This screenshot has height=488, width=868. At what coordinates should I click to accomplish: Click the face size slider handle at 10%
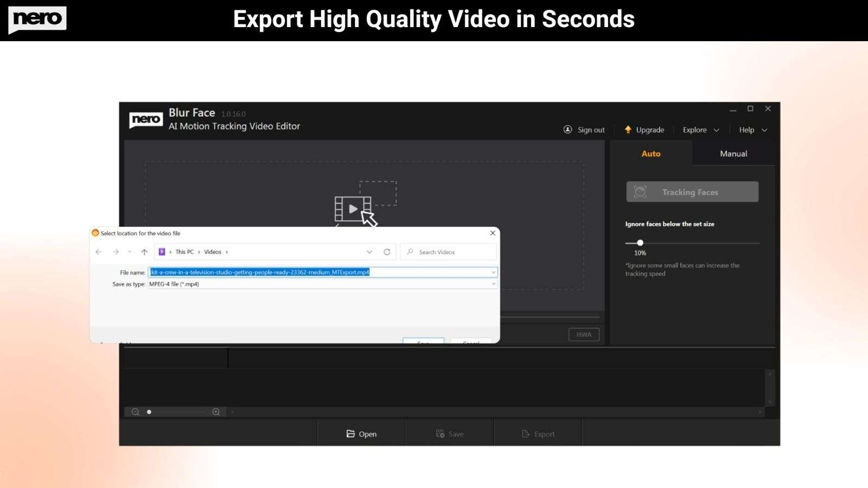click(640, 243)
